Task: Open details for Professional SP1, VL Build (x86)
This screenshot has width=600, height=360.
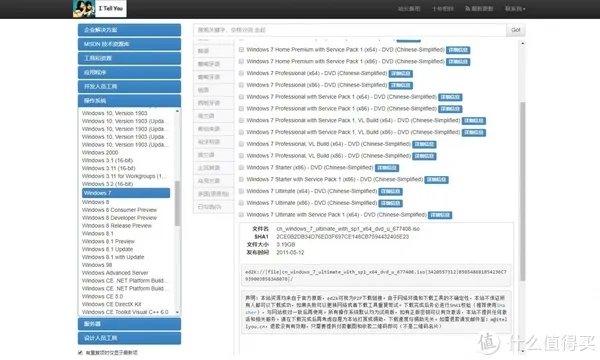Action: pyautogui.click(x=474, y=133)
